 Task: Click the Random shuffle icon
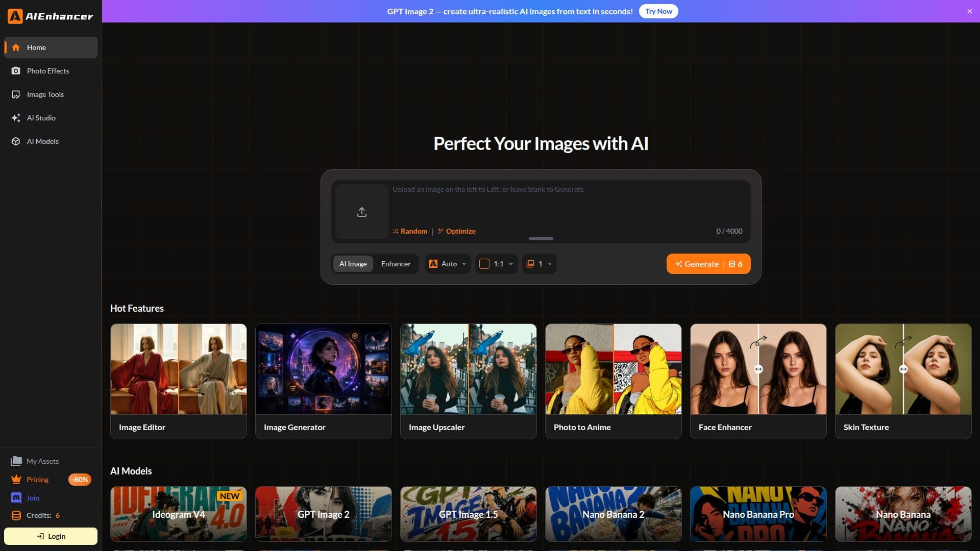(396, 231)
